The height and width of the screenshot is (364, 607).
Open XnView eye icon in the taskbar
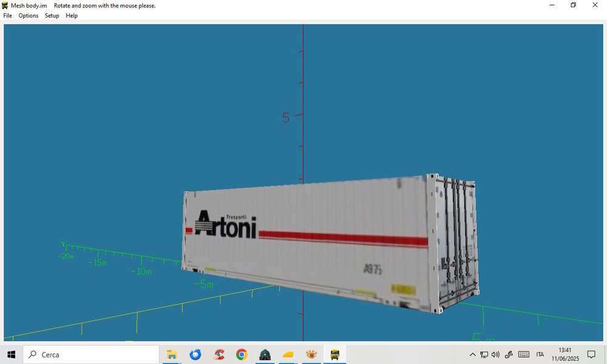pos(311,354)
